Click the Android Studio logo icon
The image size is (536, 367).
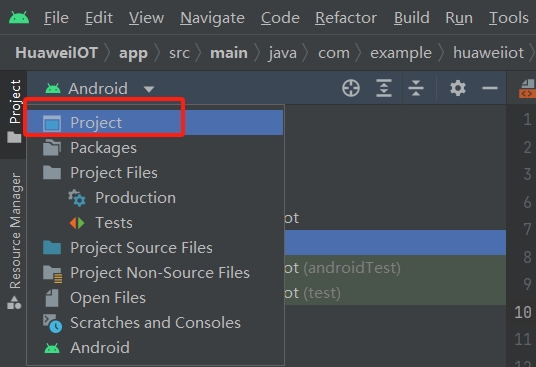19,17
